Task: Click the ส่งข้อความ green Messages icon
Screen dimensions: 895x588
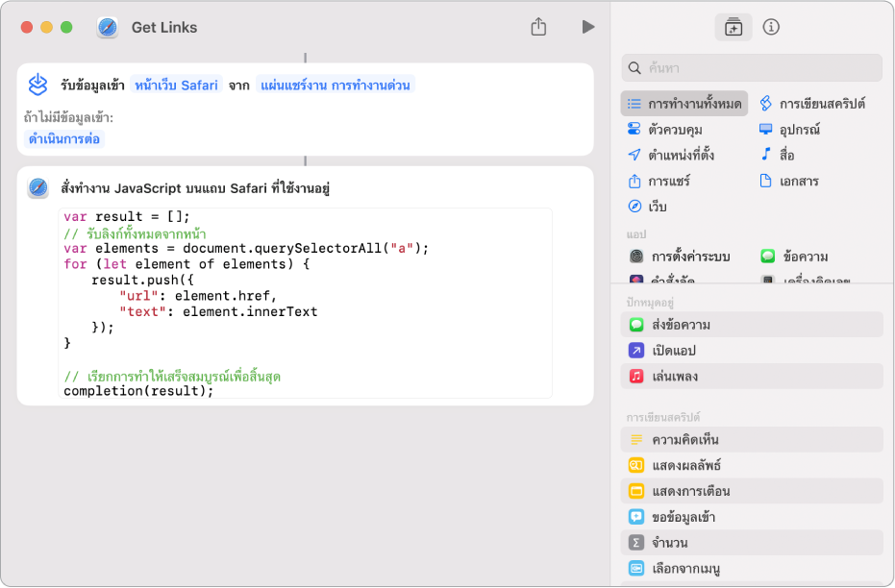Action: click(x=636, y=325)
